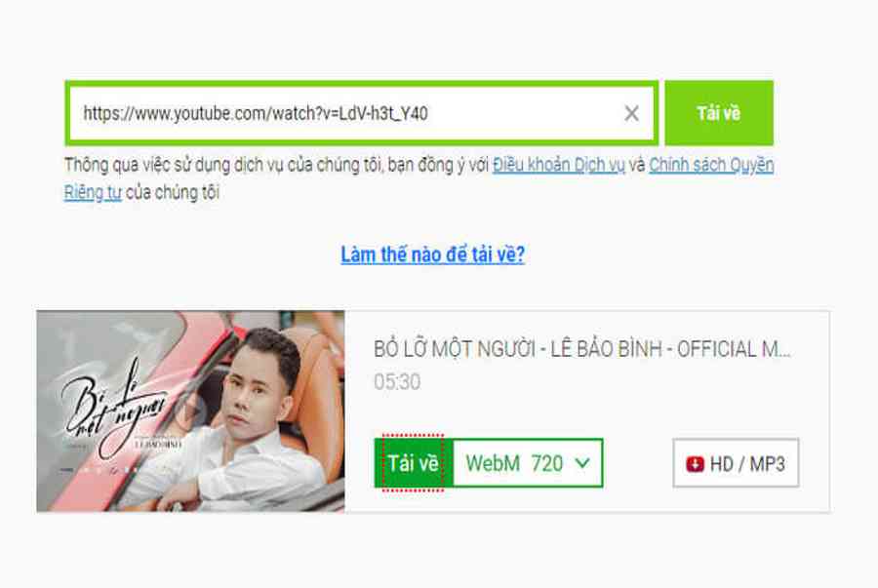The width and height of the screenshot is (878, 588).
Task: Click the youtube.com/watch URL text
Action: (256, 113)
